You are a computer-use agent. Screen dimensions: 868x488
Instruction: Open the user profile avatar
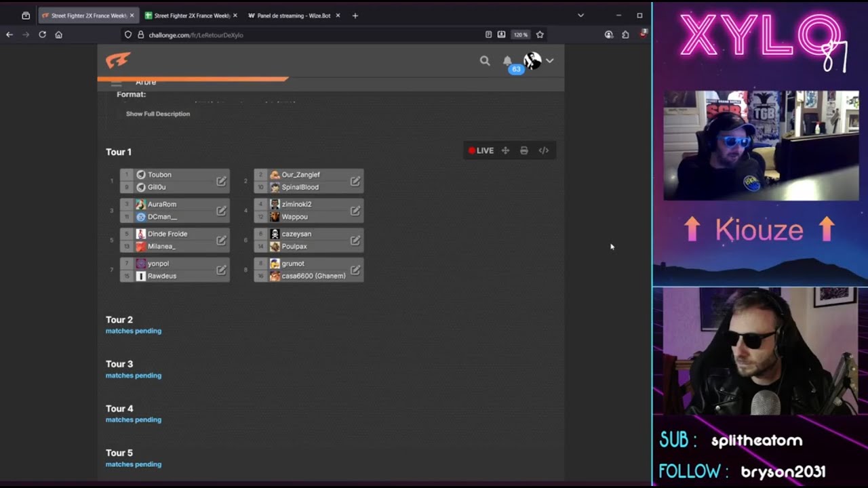(532, 61)
